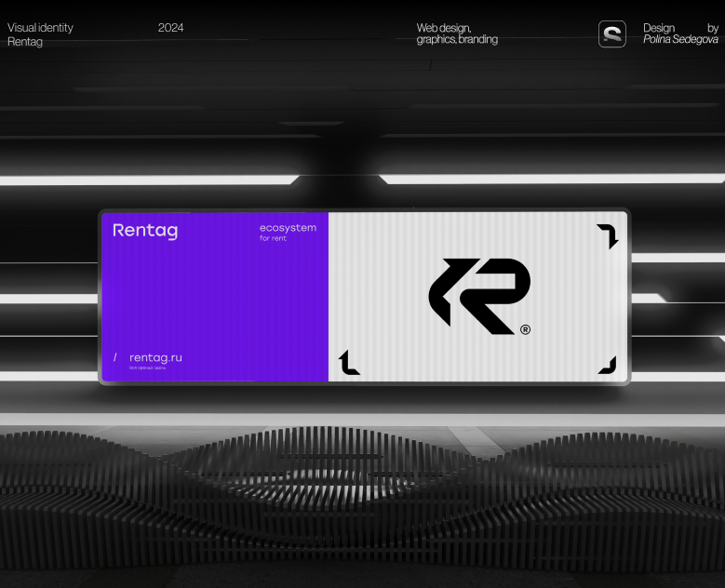
Task: Pick the purple panel color
Action: click(214, 298)
